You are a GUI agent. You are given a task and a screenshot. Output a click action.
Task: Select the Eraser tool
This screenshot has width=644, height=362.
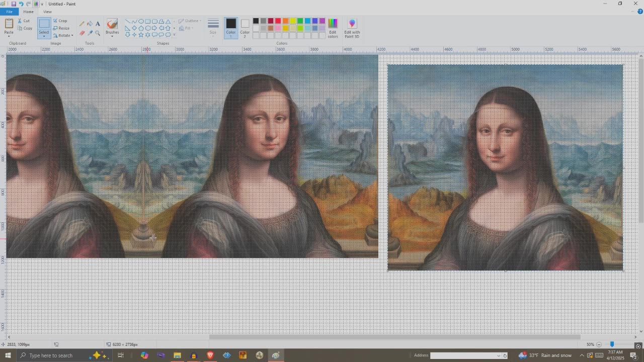(x=82, y=33)
